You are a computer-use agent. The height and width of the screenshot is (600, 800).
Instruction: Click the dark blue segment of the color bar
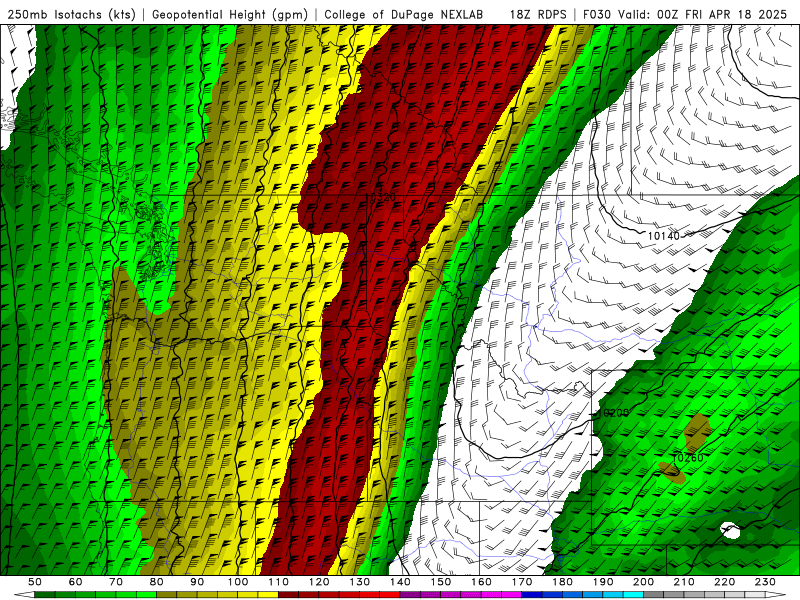pyautogui.click(x=532, y=595)
